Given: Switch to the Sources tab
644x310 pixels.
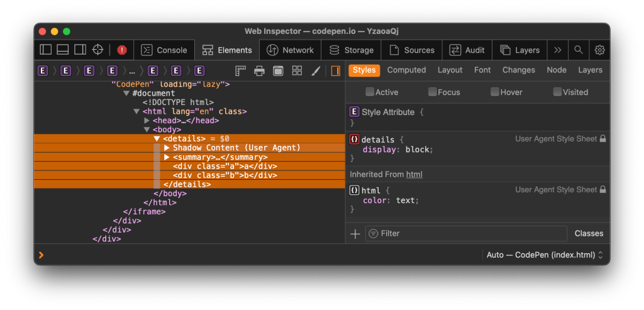Looking at the screenshot, I should [x=411, y=50].
